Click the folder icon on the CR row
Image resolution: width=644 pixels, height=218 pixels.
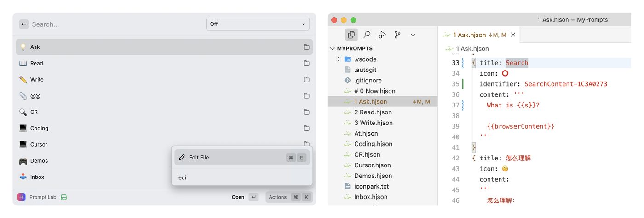tap(306, 112)
